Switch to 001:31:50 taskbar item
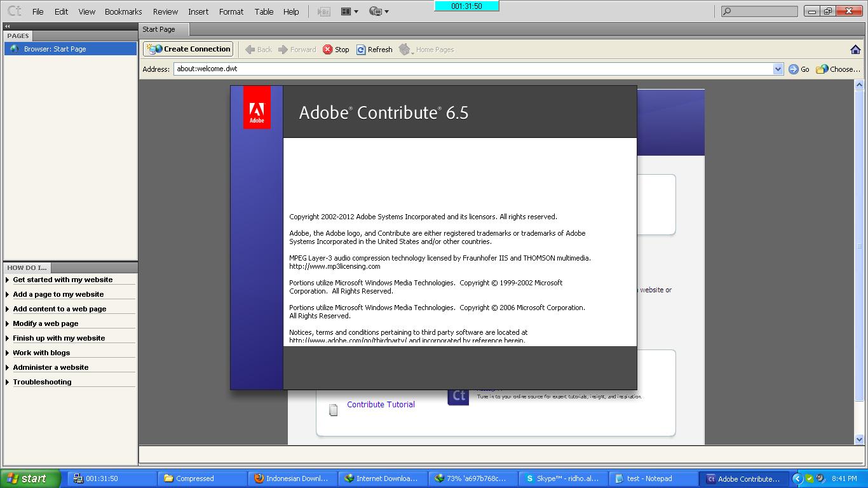Viewport: 868px width, 488px height. click(111, 478)
